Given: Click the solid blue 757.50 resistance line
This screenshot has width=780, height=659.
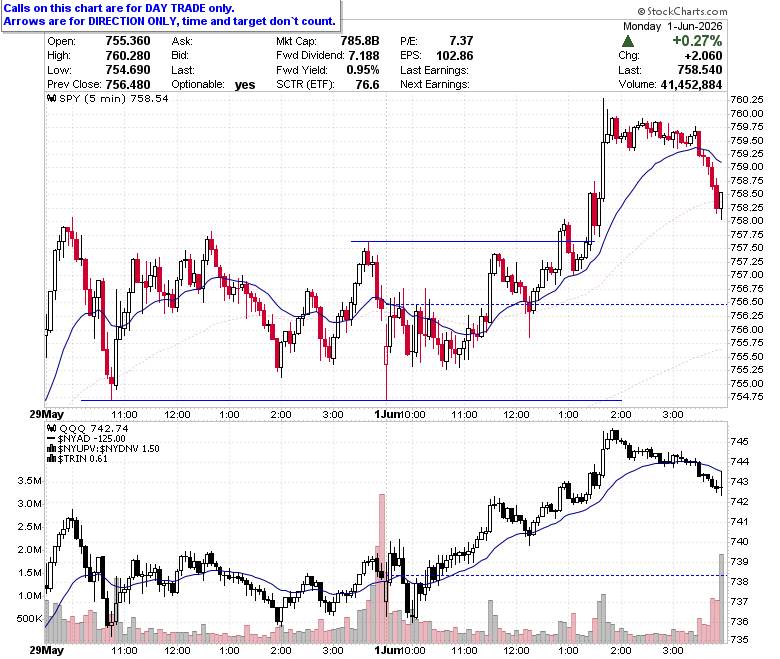Looking at the screenshot, I should pyautogui.click(x=473, y=242).
